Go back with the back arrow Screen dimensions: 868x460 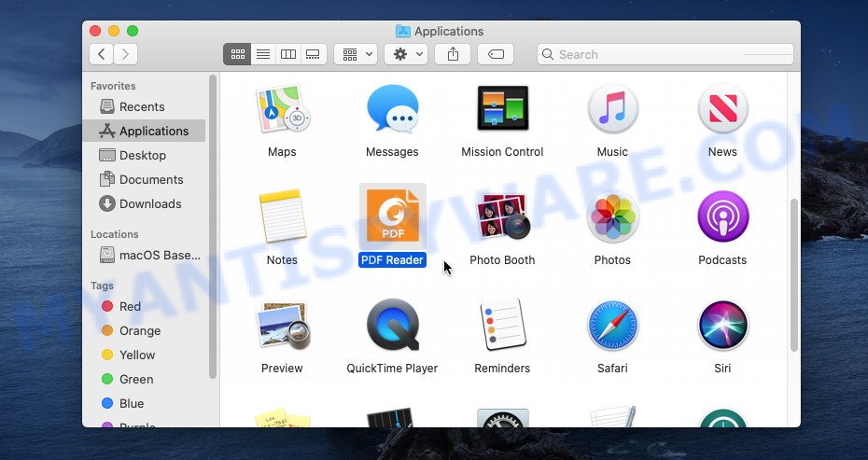(102, 54)
